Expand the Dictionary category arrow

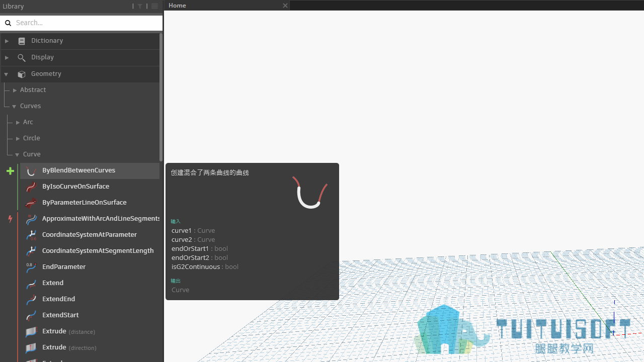tap(7, 41)
